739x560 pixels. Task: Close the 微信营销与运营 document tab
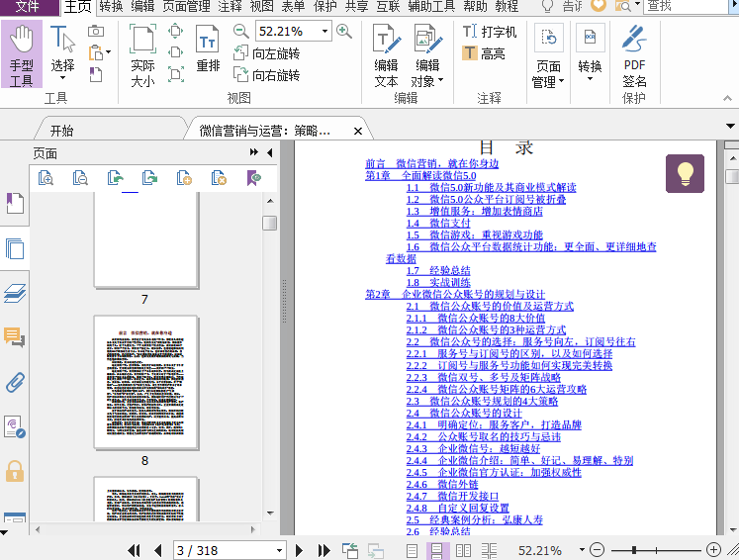click(358, 131)
